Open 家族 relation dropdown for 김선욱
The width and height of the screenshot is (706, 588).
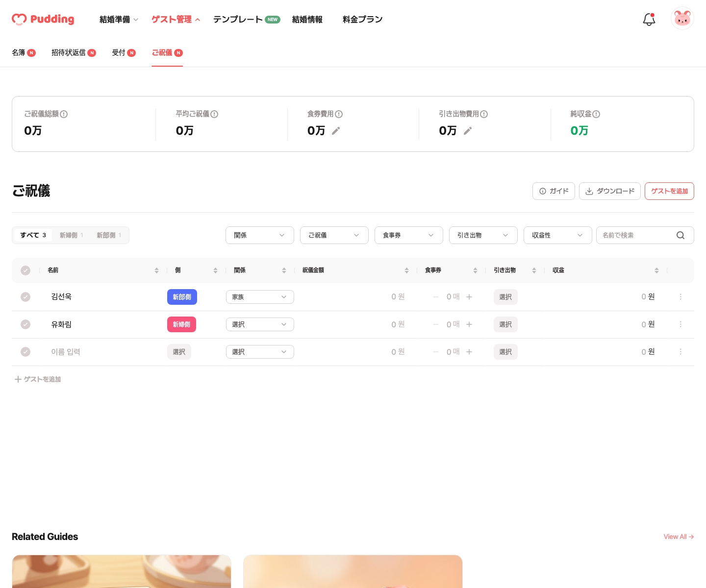pyautogui.click(x=260, y=297)
